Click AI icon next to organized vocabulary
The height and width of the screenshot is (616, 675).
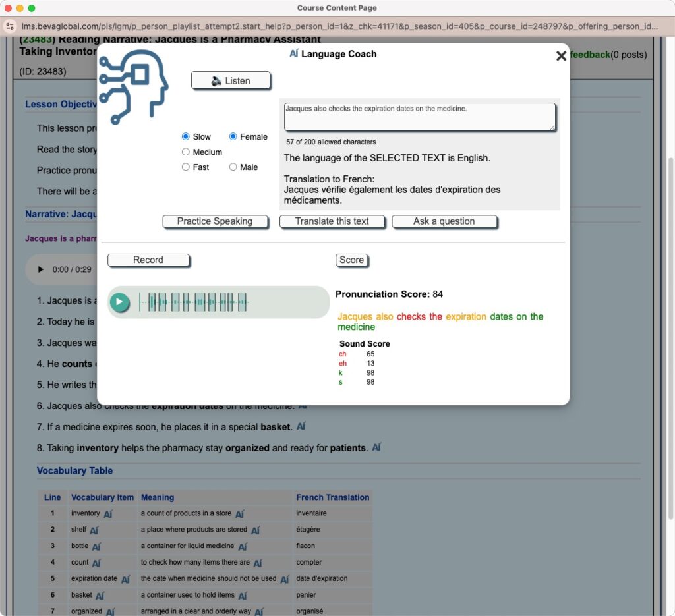[x=110, y=611]
